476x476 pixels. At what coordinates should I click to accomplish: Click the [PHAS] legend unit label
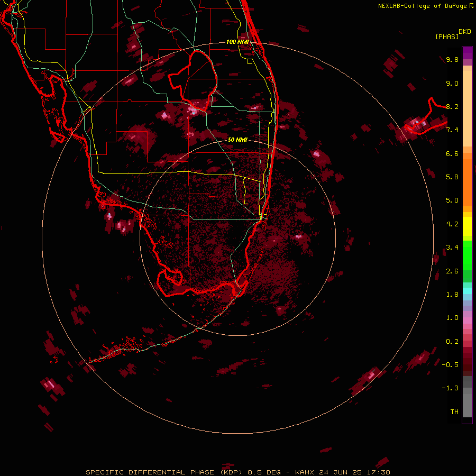pos(447,36)
